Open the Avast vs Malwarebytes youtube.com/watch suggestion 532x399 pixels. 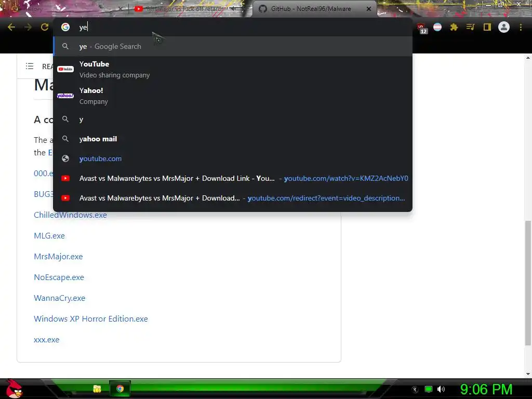click(233, 178)
